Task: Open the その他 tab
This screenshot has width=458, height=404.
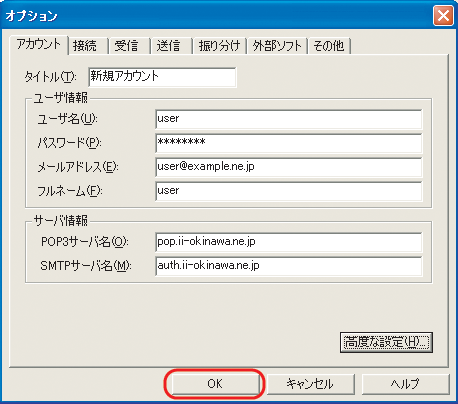Action: 329,46
